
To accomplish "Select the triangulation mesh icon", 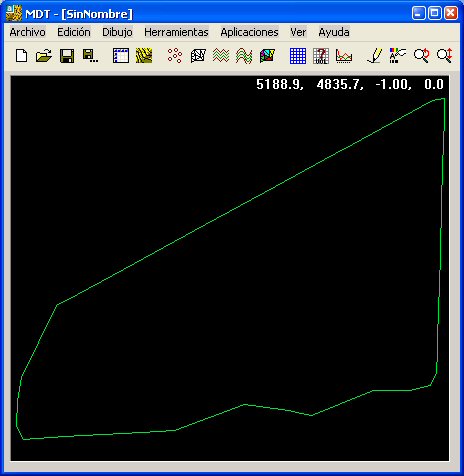I will click(x=198, y=56).
